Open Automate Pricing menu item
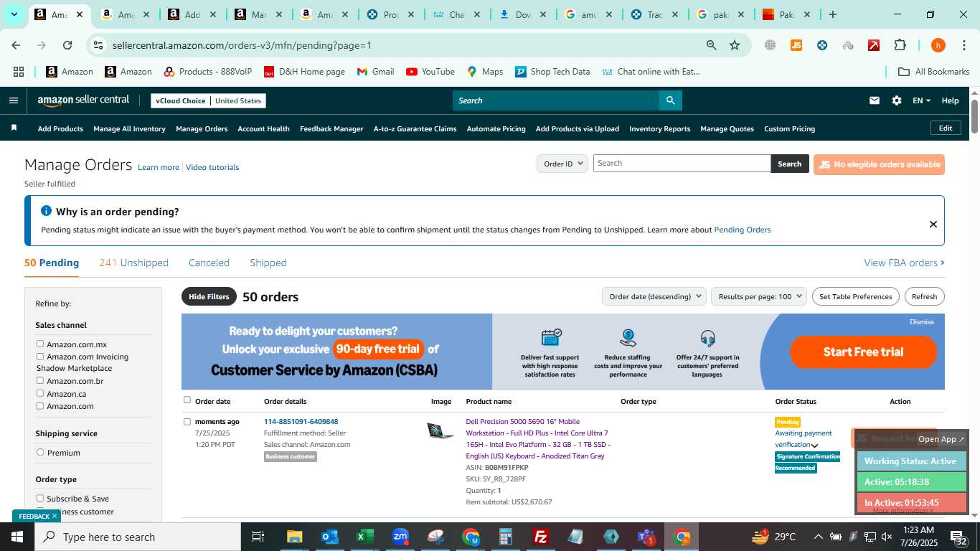Image resolution: width=980 pixels, height=551 pixels. click(496, 128)
